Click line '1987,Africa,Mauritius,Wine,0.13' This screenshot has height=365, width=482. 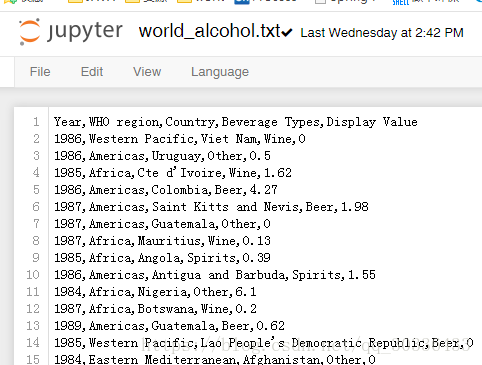point(162,241)
